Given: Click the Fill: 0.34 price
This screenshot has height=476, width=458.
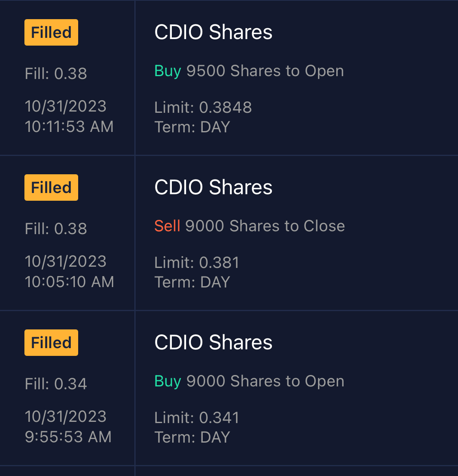Looking at the screenshot, I should pyautogui.click(x=56, y=384).
